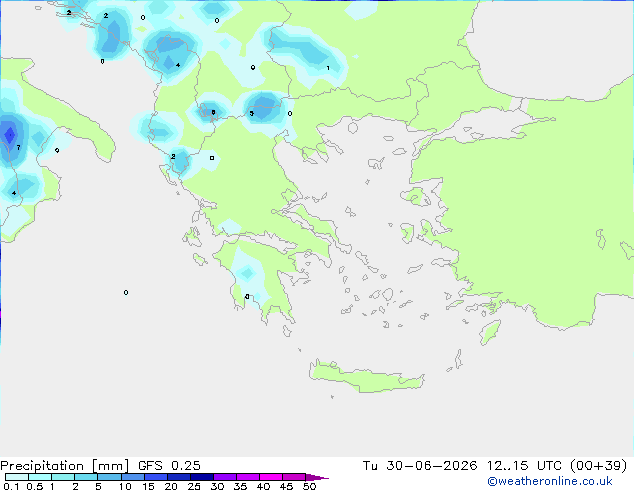This screenshot has width=634, height=490.
Task: Click the legend tick label '35'
Action: (x=240, y=486)
